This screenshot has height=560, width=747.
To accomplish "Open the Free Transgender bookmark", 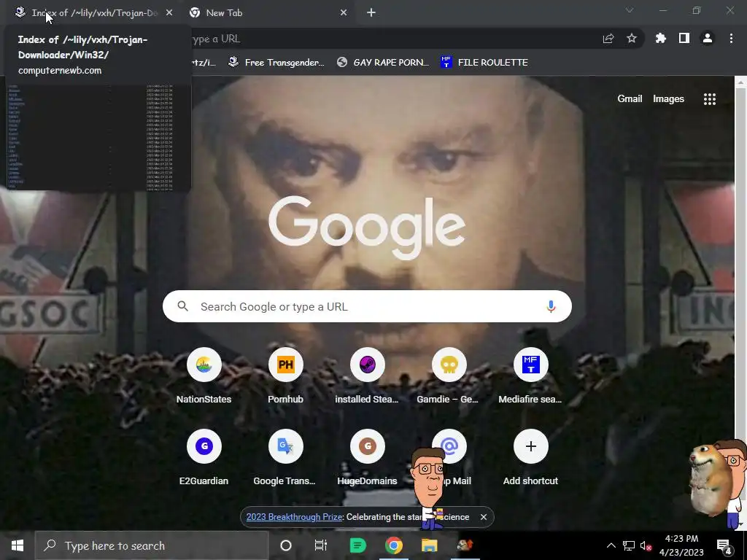I will [276, 63].
